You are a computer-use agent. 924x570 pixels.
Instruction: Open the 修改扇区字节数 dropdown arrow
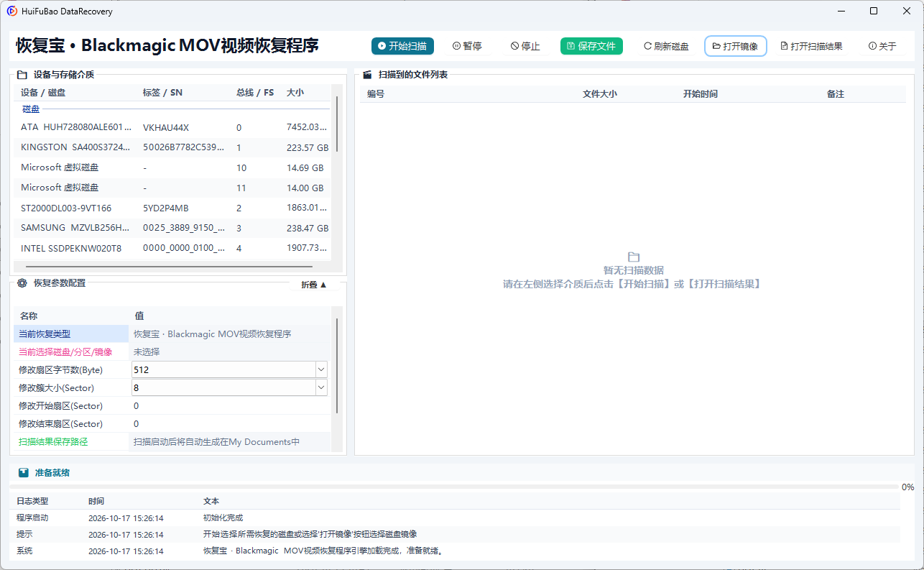pos(321,369)
